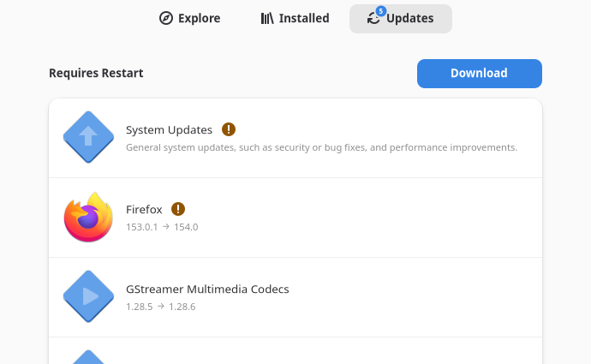The width and height of the screenshot is (591, 364).
Task: Click the System Updates arrow diamond icon
Action: [x=88, y=137]
